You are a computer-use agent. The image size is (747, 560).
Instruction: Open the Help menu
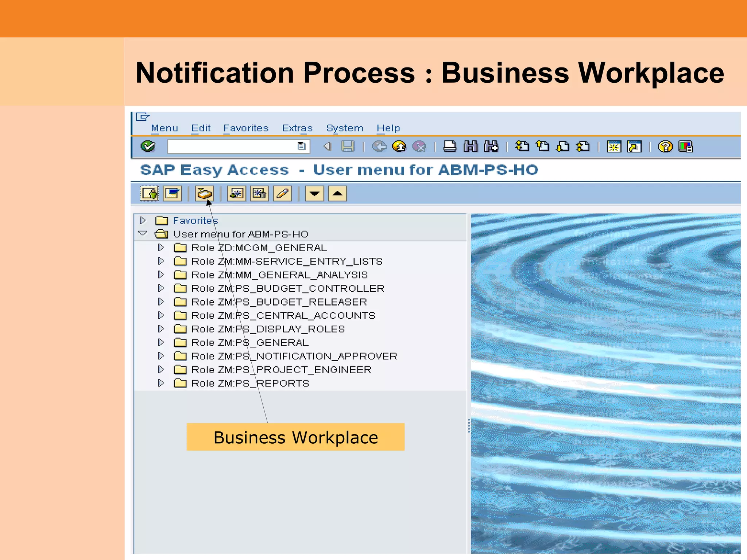[388, 128]
